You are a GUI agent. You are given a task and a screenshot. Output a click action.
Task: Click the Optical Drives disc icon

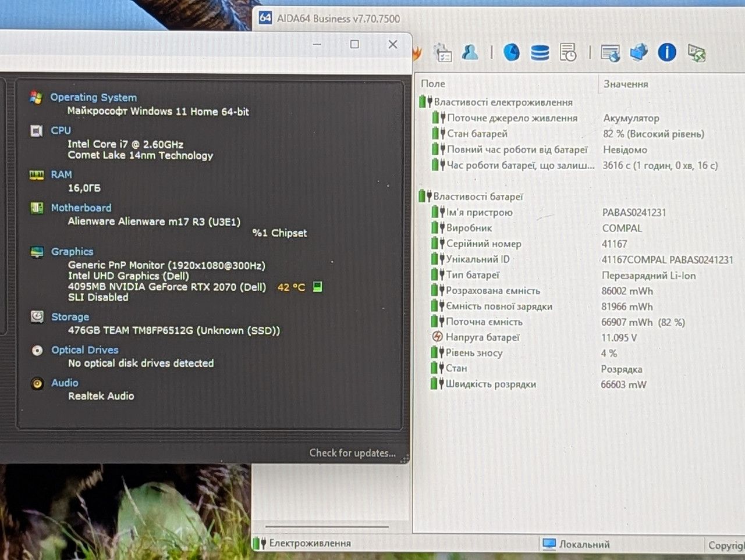tap(37, 350)
